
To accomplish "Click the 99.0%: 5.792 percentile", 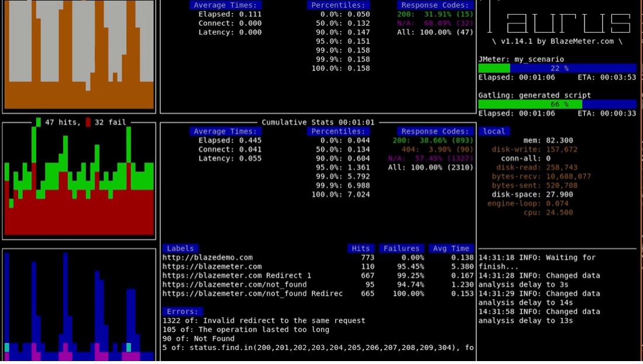I will pos(343,176).
